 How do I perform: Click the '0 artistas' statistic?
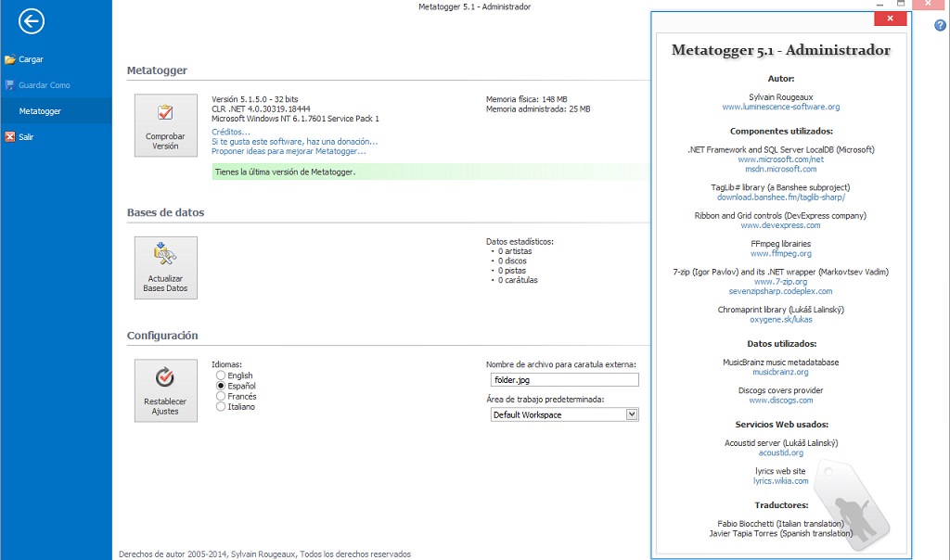point(514,250)
